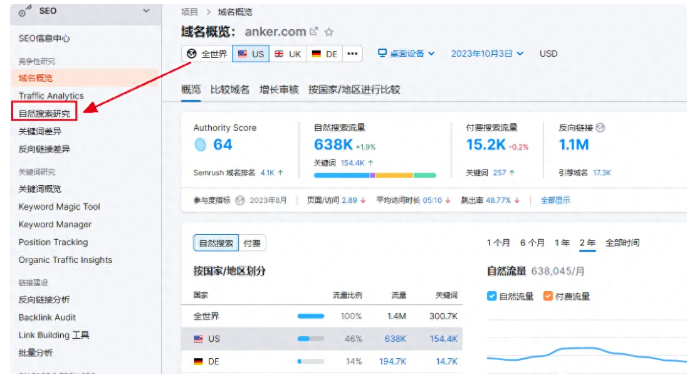Open Keyword Magic Tool
Viewport: 689px width, 374px height.
(59, 207)
